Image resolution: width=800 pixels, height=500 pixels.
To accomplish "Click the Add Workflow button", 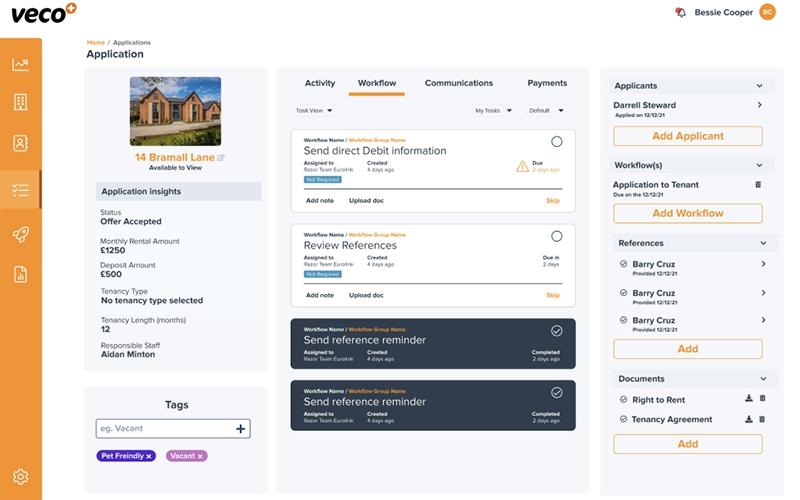I will 688,213.
